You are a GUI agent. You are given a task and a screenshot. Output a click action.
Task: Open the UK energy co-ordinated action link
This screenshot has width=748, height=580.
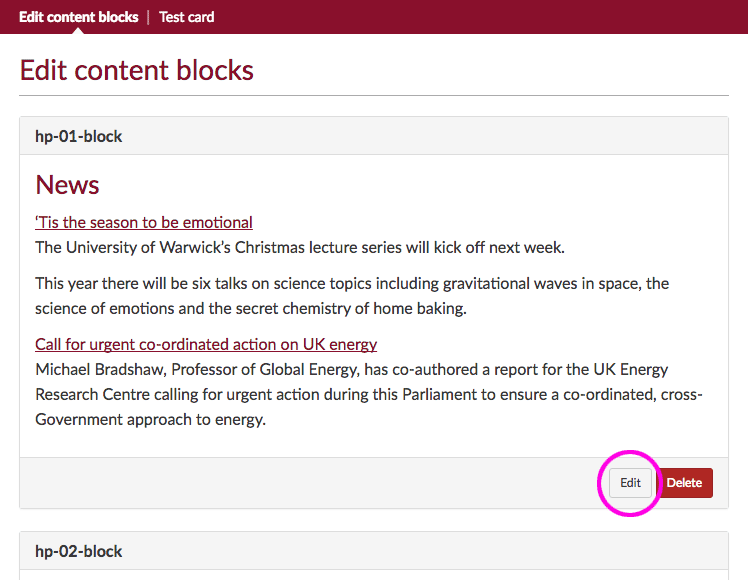click(x=206, y=344)
